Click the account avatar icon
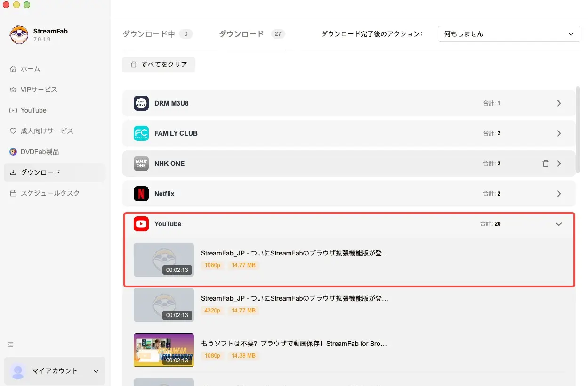Screen dimensions: 588x386 [18, 371]
